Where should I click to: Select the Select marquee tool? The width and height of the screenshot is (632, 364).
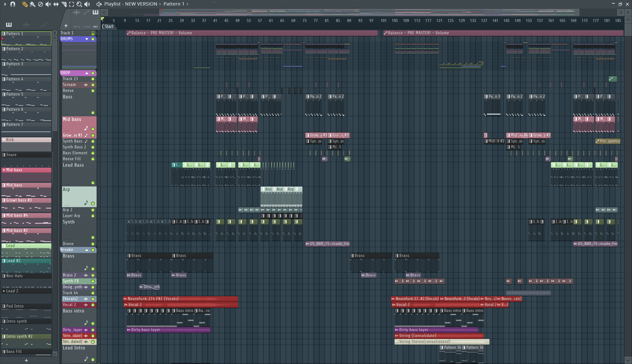(x=71, y=4)
